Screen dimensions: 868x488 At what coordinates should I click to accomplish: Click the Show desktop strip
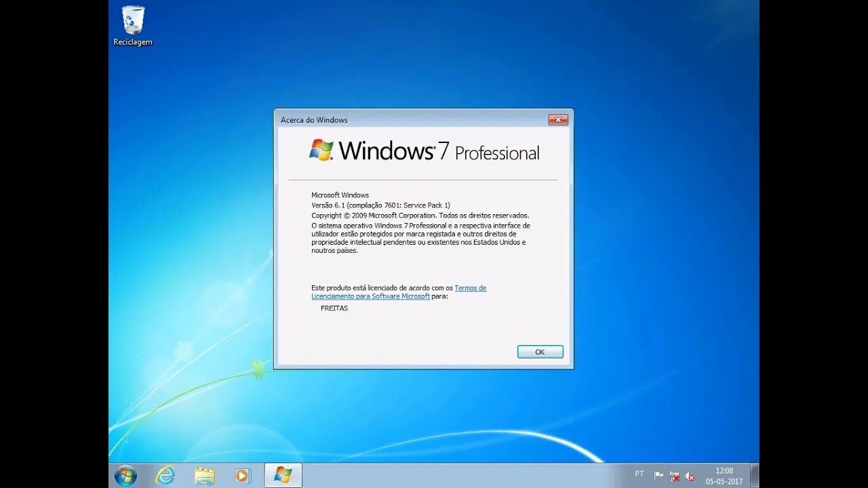coord(755,476)
